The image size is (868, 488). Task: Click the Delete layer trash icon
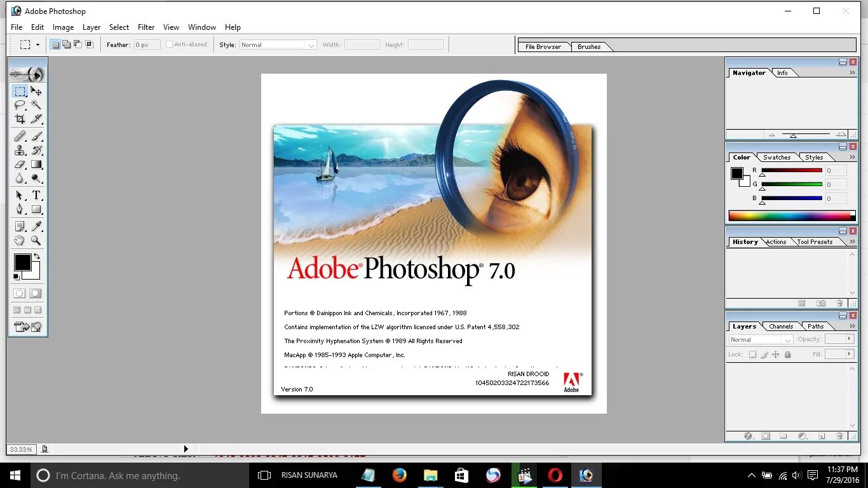coord(839,436)
